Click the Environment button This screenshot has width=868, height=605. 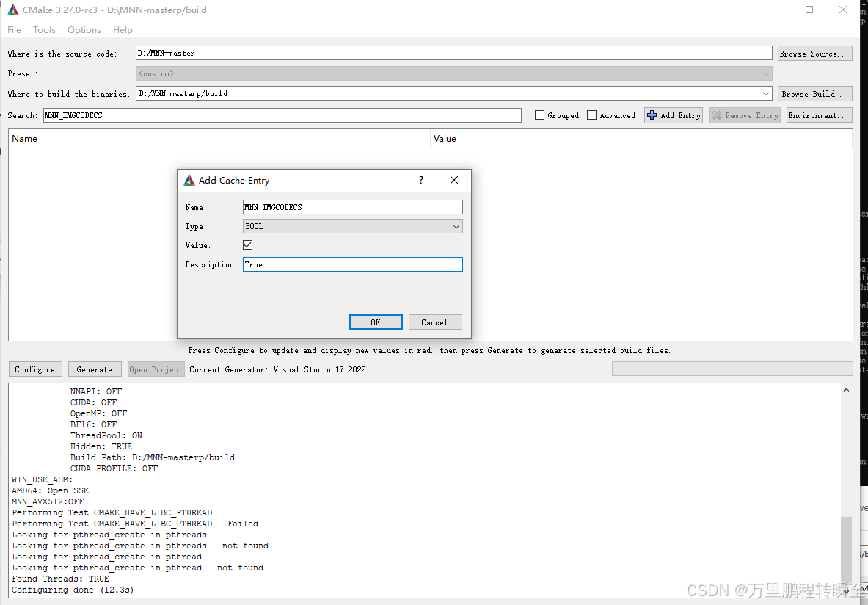819,115
